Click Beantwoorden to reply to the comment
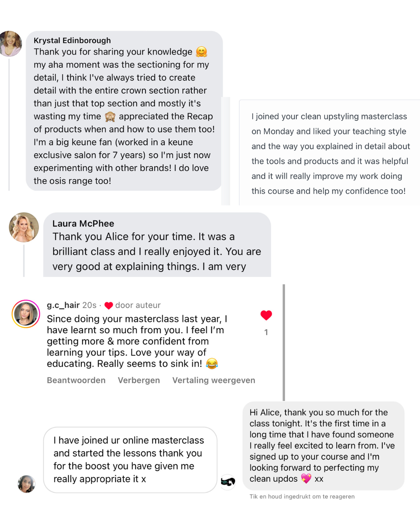This screenshot has height=525, width=420. pyautogui.click(x=76, y=380)
